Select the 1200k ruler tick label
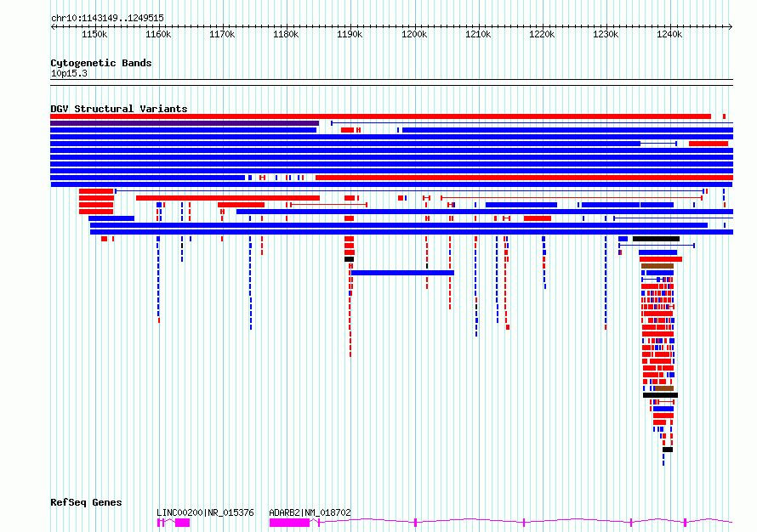The image size is (757, 532). [414, 35]
